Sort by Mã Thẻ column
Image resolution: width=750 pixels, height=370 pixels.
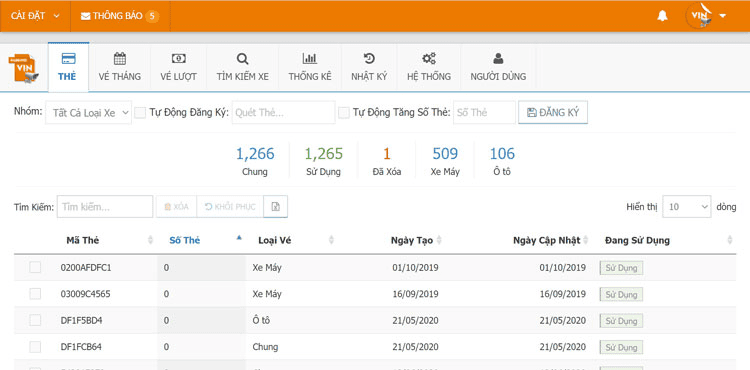pos(83,240)
